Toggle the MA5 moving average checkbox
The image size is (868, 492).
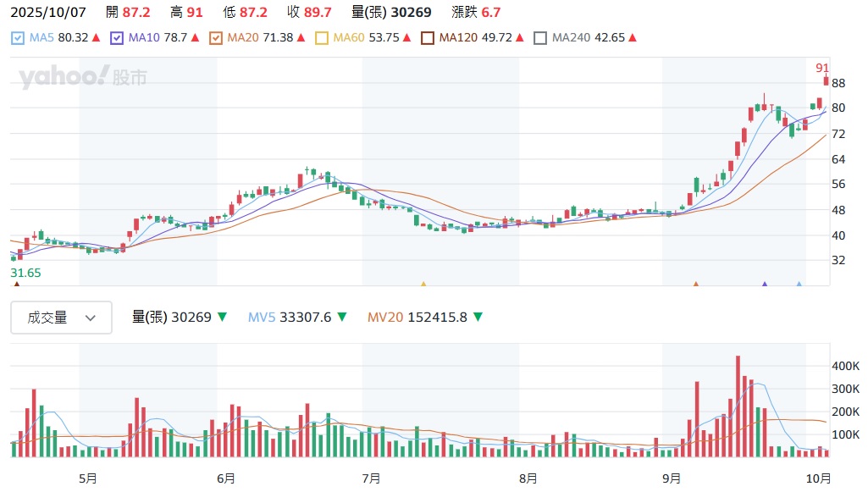click(19, 38)
